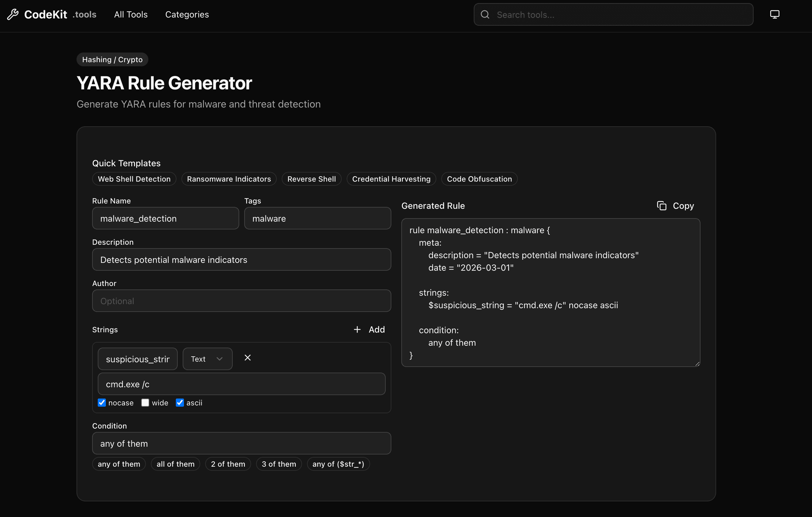Click the search magnifier icon
Image resolution: width=812 pixels, height=517 pixels.
[485, 14]
